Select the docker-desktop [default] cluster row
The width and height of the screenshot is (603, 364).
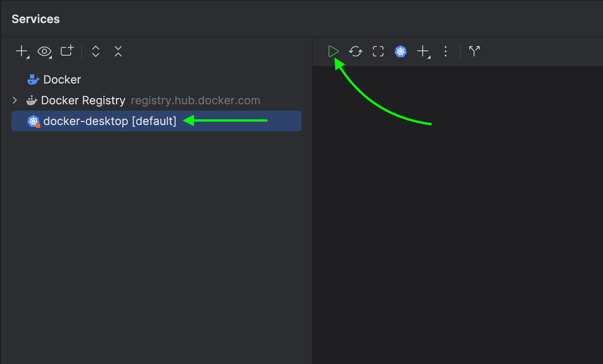tap(156, 121)
